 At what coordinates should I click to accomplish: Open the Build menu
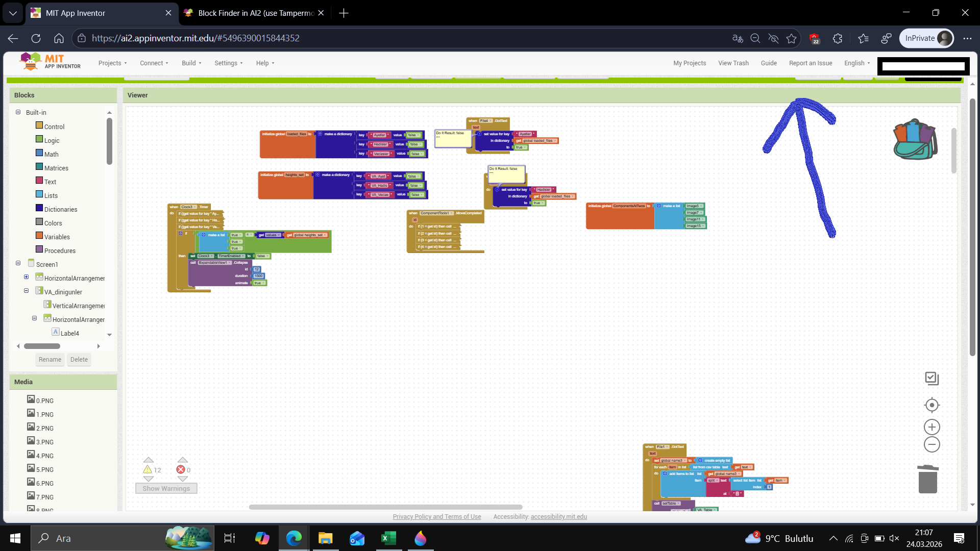coord(191,63)
